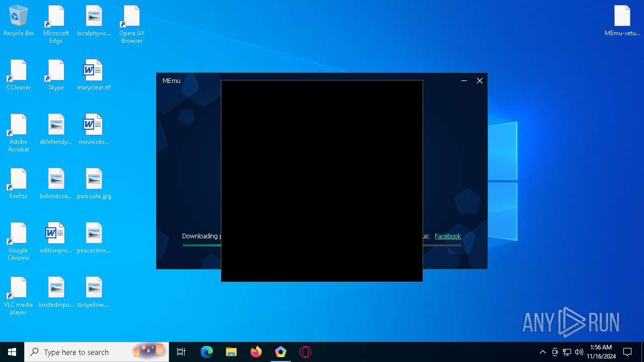
Task: Open the clock showing 1:56 AM
Action: tap(601, 352)
